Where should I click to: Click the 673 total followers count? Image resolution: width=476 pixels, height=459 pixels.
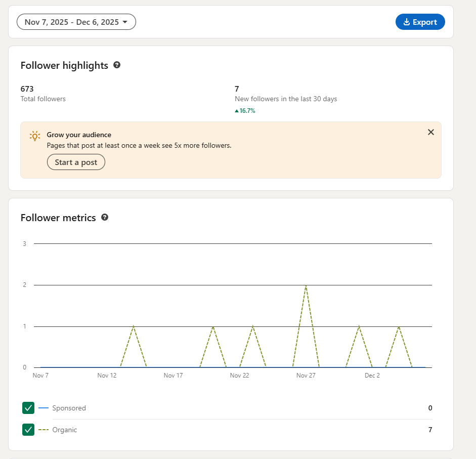tap(27, 89)
